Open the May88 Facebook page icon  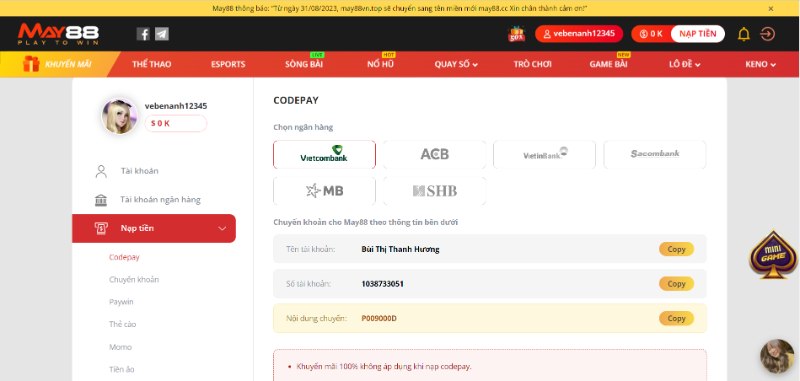click(x=143, y=34)
